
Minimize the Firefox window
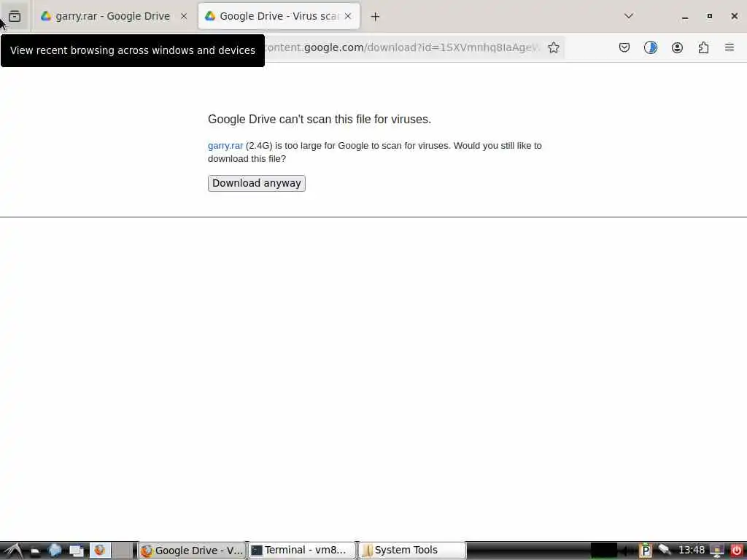tap(685, 17)
